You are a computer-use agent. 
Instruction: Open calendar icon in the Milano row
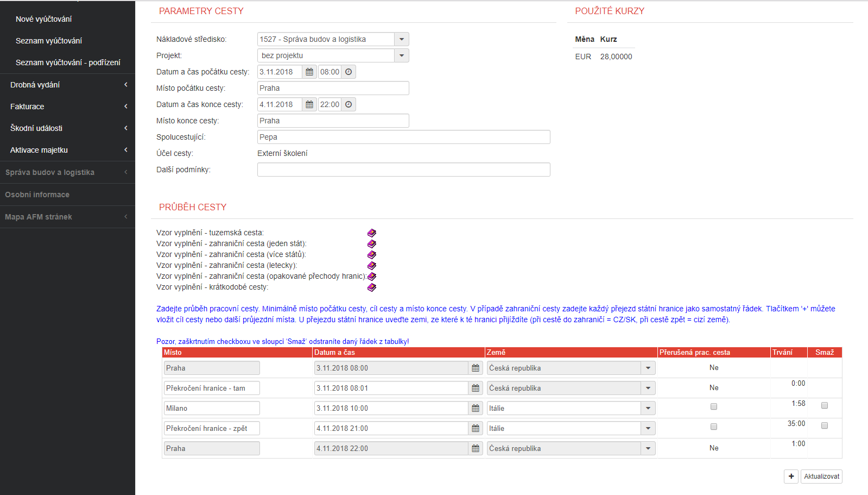(x=476, y=408)
